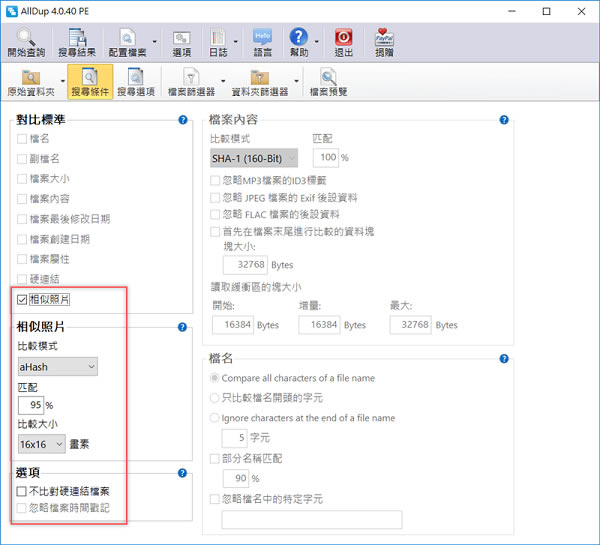Select the Compare all characters radio button
Viewport: 600px width, 545px height.
pos(214,378)
